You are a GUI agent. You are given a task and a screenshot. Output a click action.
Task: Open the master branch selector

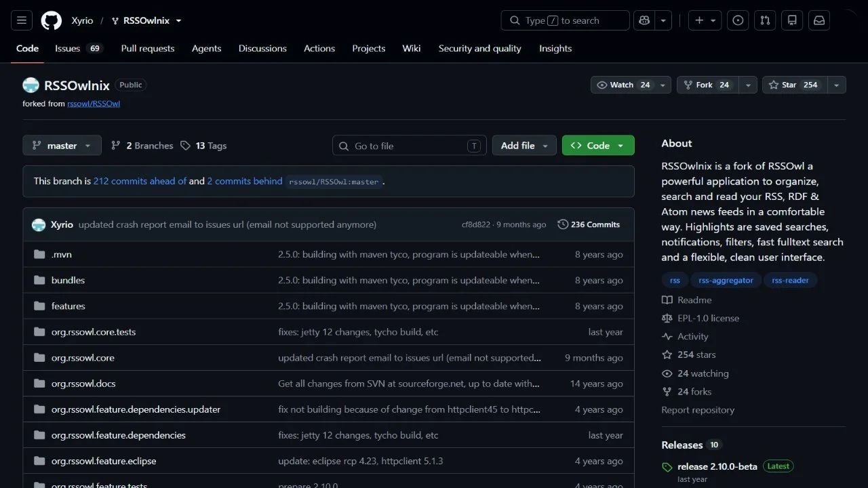(62, 146)
